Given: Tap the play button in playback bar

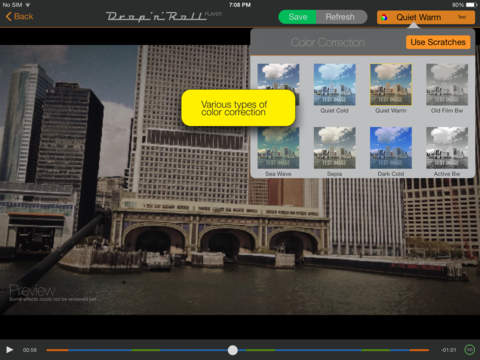Looking at the screenshot, I should tap(9, 350).
